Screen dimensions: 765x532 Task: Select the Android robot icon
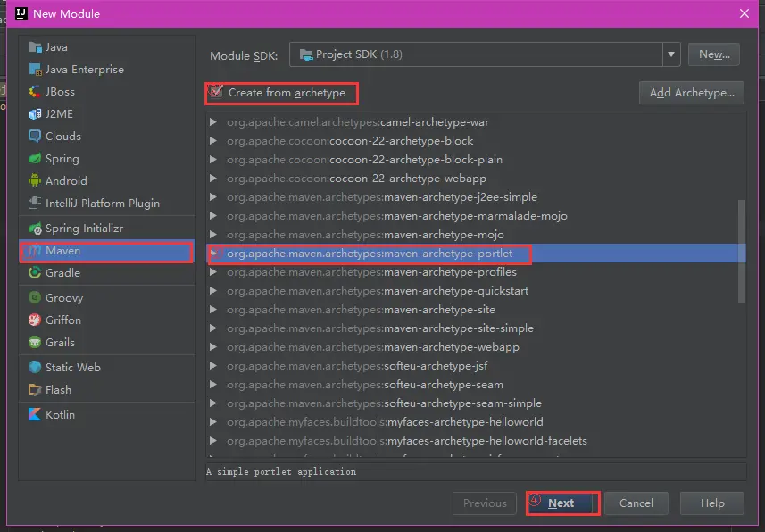point(35,180)
